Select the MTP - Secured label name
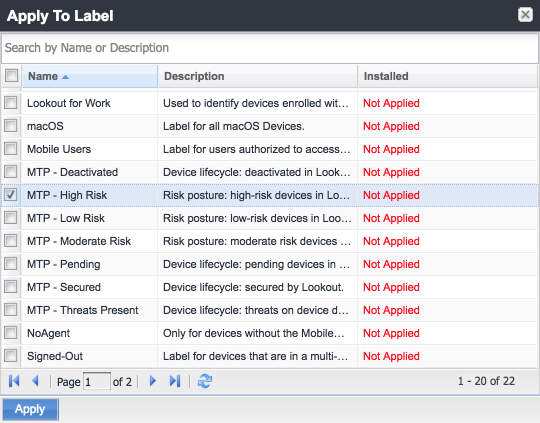Viewport: 540px width, 423px height. (x=64, y=287)
